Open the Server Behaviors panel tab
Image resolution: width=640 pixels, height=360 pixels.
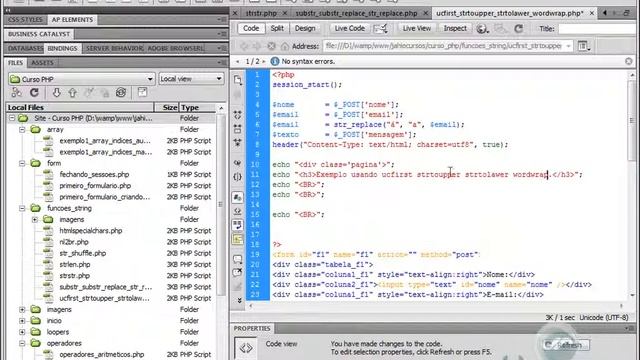(x=114, y=48)
